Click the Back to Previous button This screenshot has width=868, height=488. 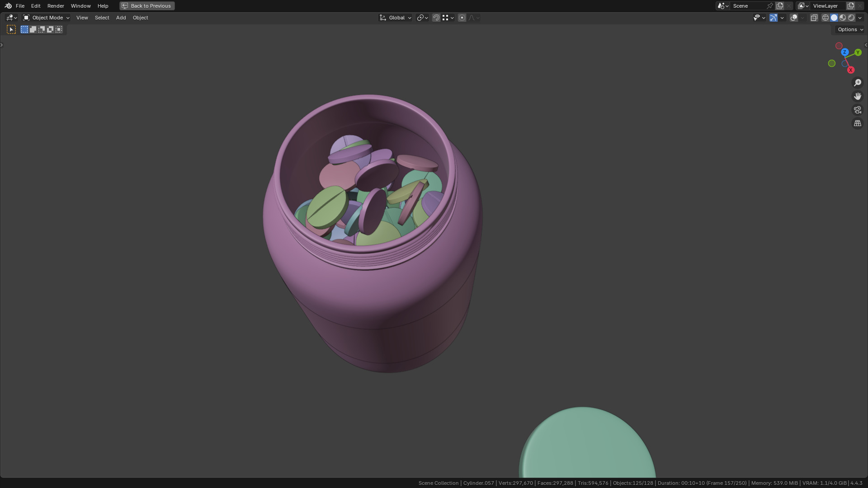[147, 6]
